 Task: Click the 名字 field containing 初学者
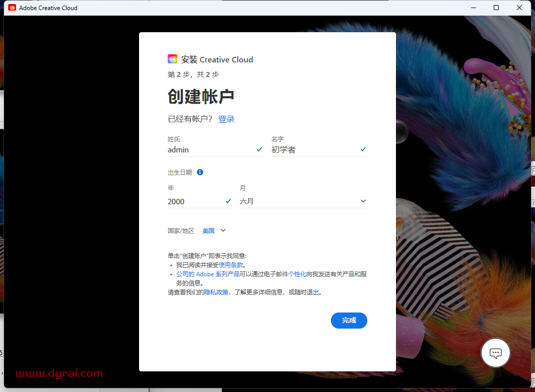(313, 149)
